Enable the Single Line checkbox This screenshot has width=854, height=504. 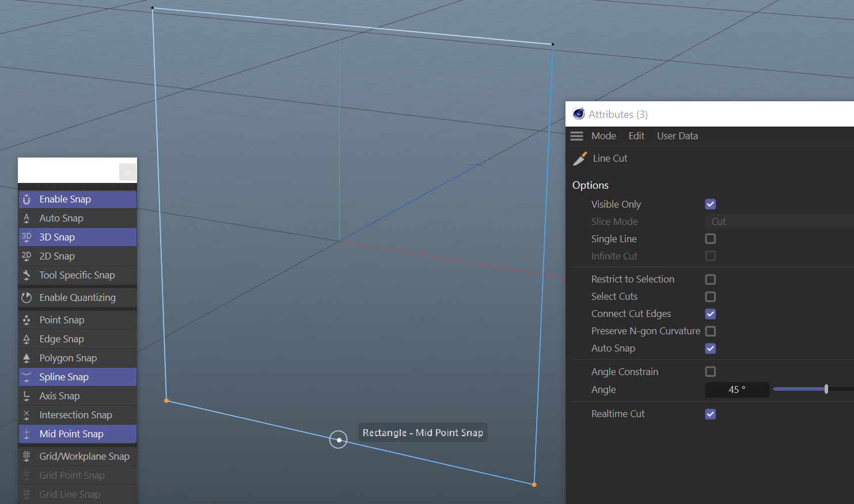point(710,239)
